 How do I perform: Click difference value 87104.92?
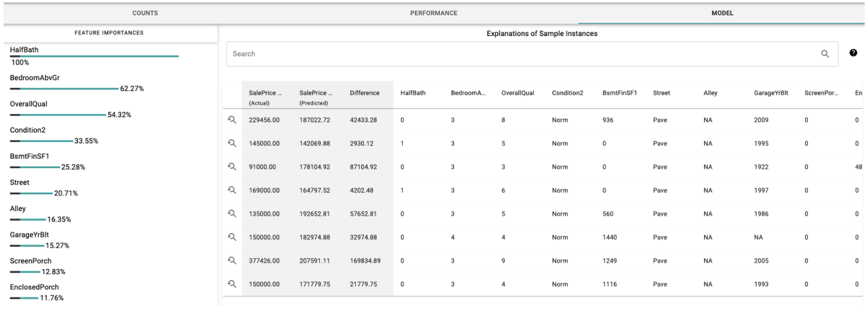(x=363, y=167)
